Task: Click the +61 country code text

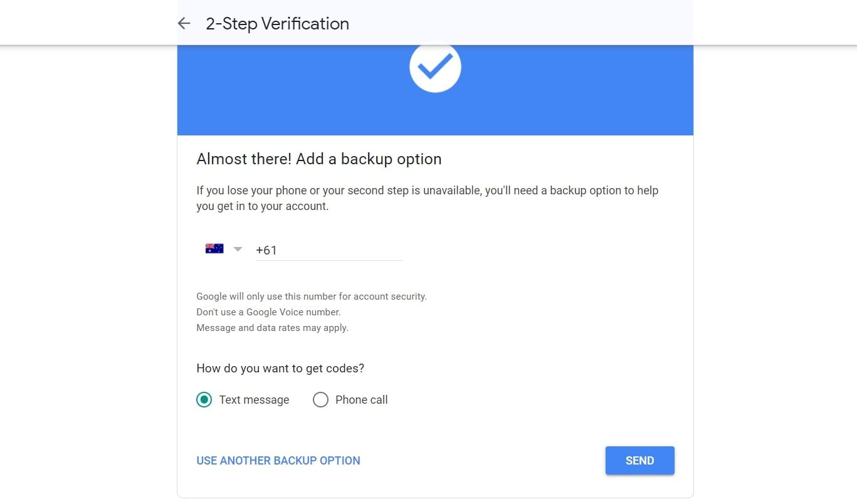Action: tap(266, 250)
